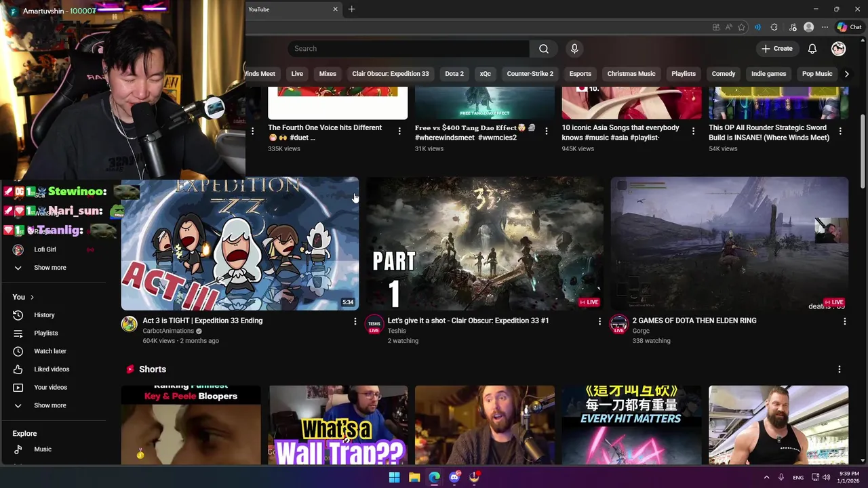The height and width of the screenshot is (488, 868).
Task: Open PART 1 Clair Obscur live thumbnail
Action: click(x=484, y=244)
